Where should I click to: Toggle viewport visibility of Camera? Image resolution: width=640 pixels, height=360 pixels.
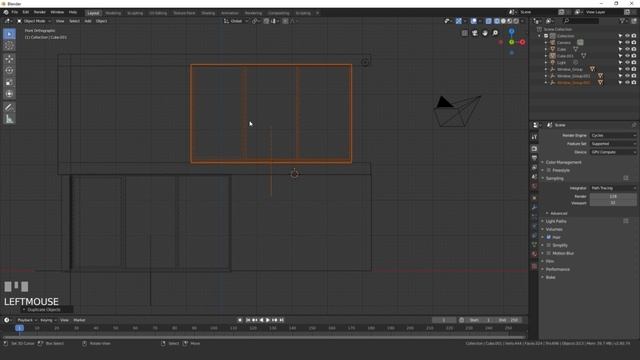(x=627, y=42)
